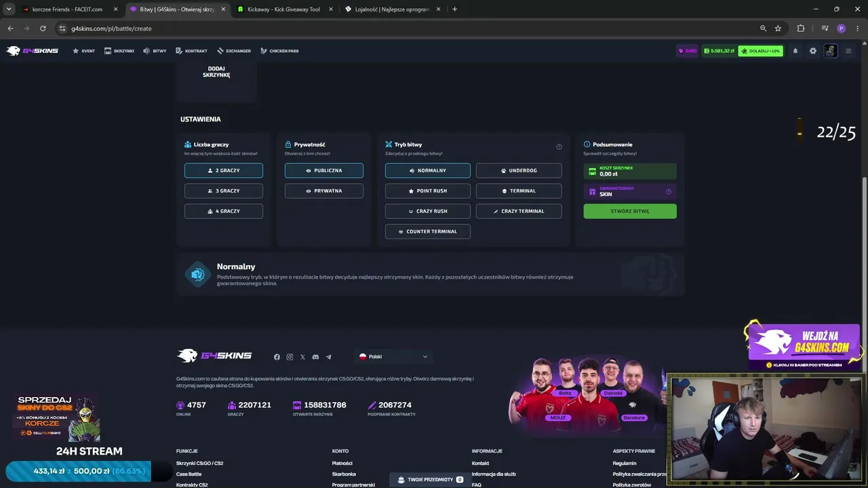Open the Kontakt footer link
Viewport: 868px width, 488px height.
point(480,464)
